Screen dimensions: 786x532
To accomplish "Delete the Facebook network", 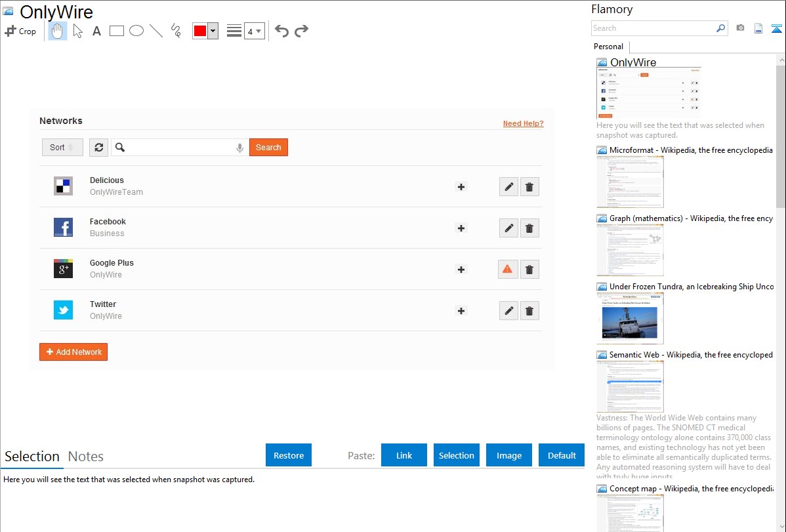I will [529, 228].
